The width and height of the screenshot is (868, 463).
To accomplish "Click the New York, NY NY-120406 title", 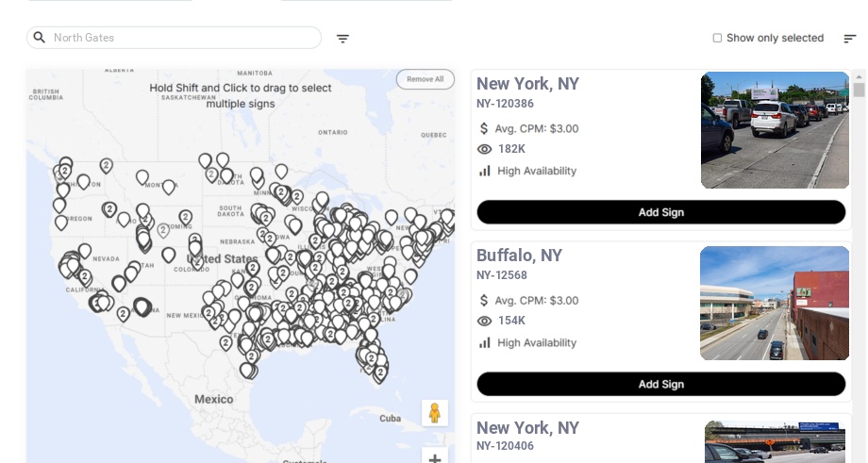I will coord(527,428).
